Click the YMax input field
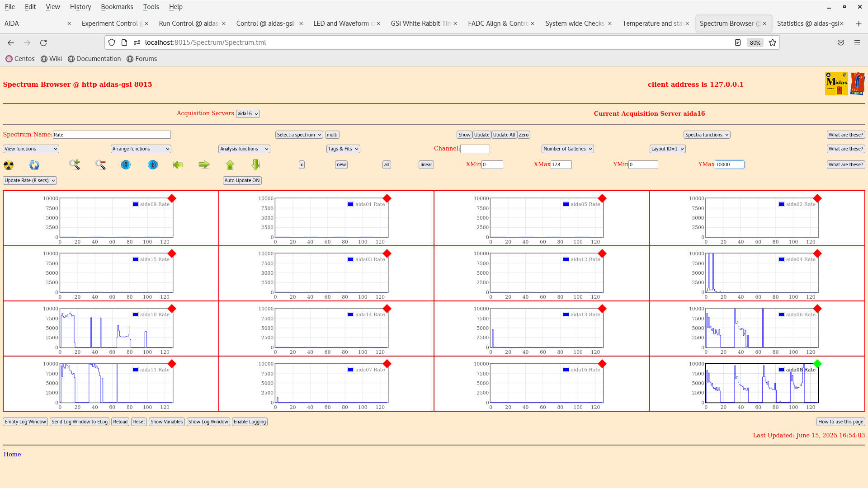This screenshot has height=488, width=868. [x=729, y=164]
